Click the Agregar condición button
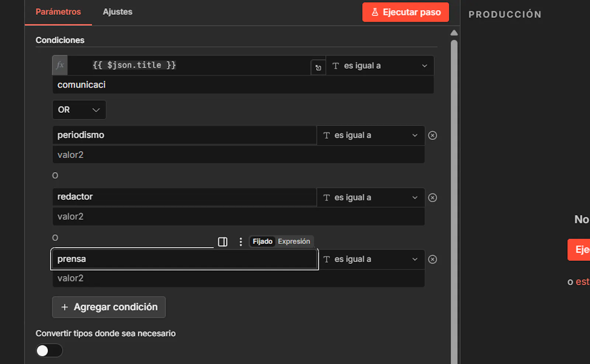Viewport: 590px width, 364px height. 109,307
